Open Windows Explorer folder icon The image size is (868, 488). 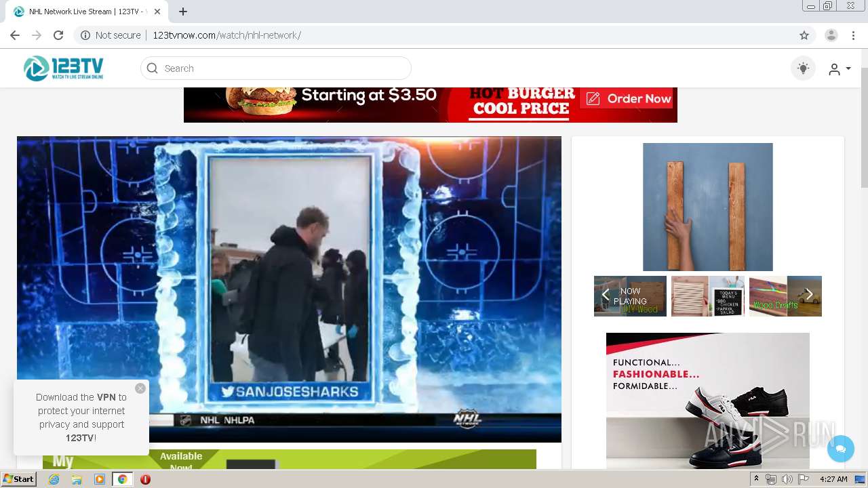point(77,479)
